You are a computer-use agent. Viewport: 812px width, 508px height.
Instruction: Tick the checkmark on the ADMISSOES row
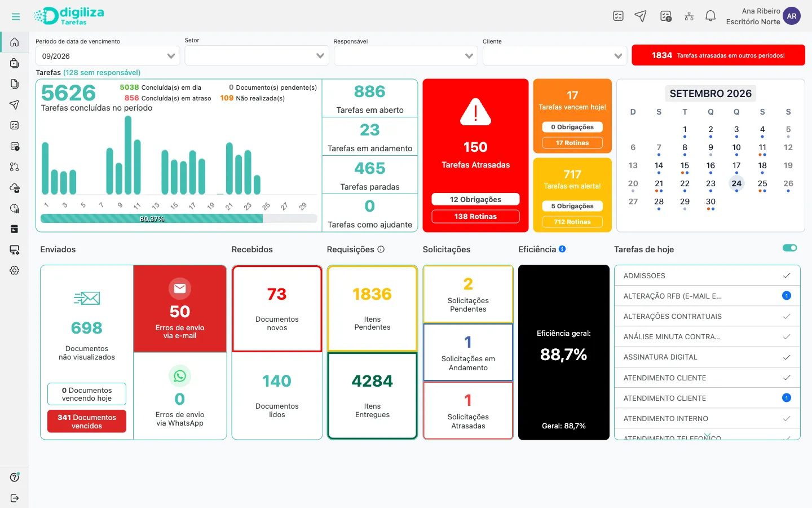[787, 275]
